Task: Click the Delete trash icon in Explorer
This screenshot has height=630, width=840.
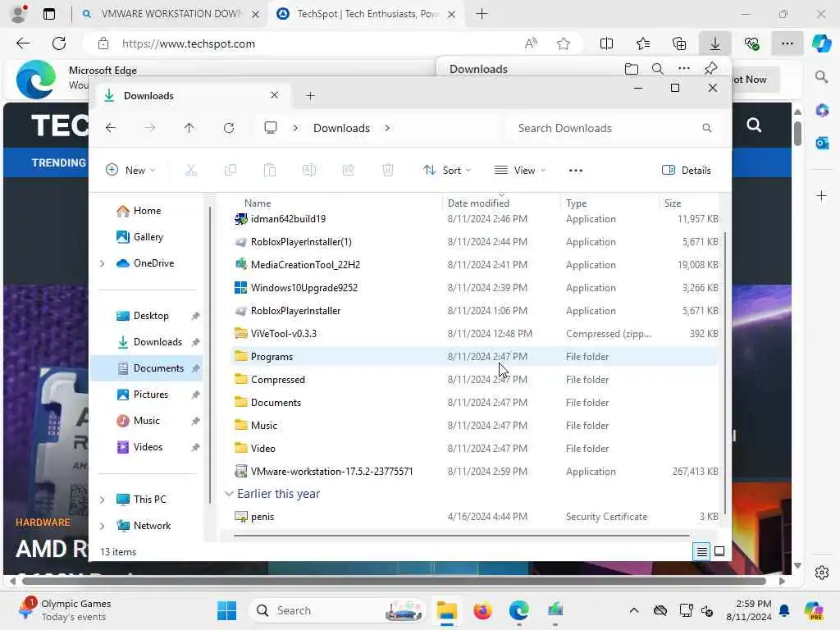Action: point(388,171)
